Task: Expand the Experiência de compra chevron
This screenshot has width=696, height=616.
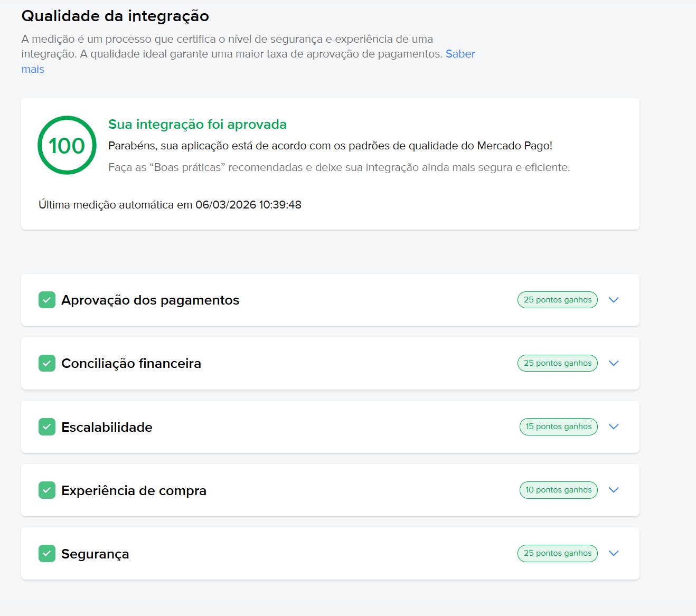Action: pyautogui.click(x=614, y=490)
